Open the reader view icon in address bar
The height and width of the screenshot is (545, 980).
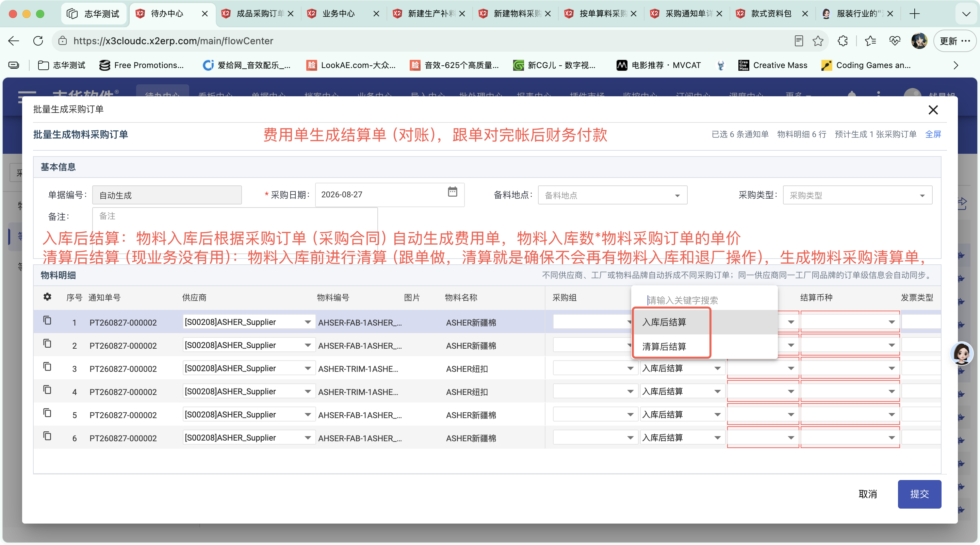click(799, 41)
